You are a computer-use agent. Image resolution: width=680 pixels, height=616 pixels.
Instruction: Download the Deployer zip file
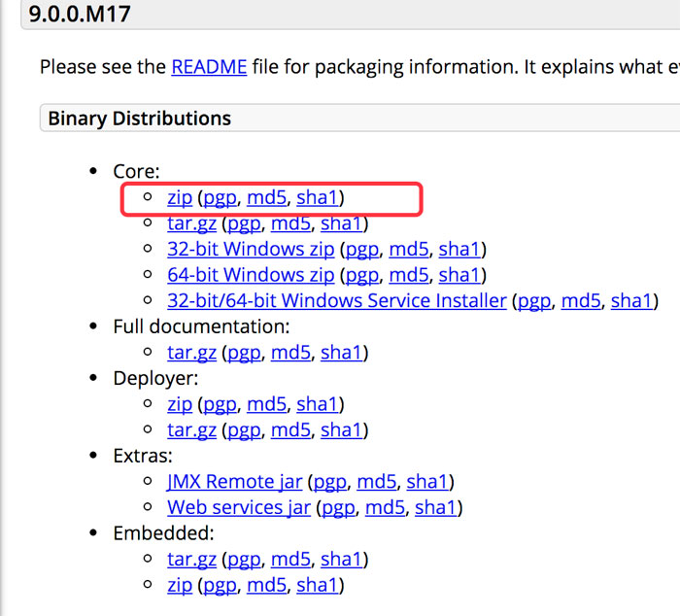pyautogui.click(x=180, y=404)
